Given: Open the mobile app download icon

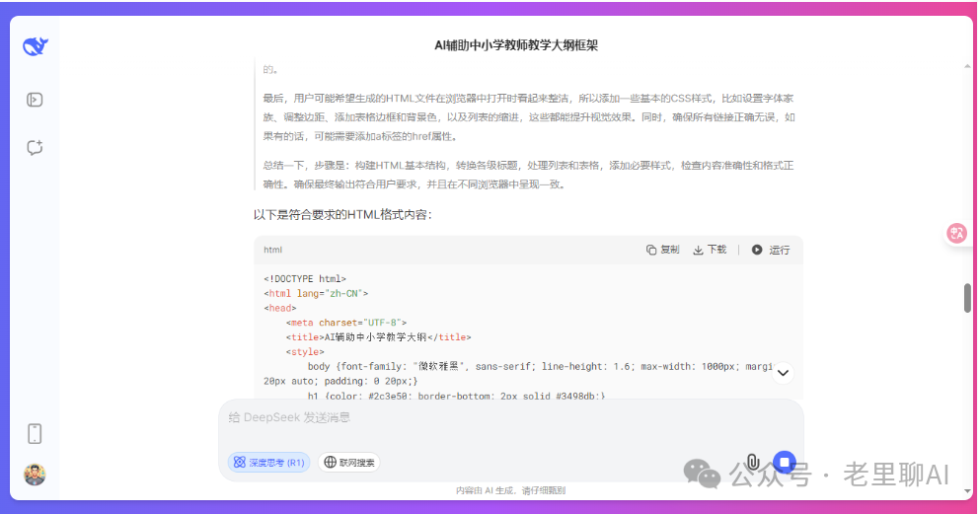Looking at the screenshot, I should [35, 433].
